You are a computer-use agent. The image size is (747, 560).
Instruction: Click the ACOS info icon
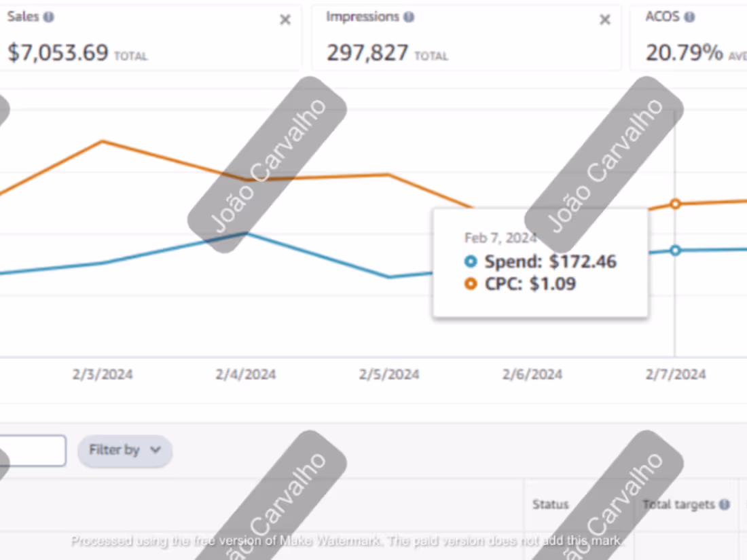[x=690, y=16]
